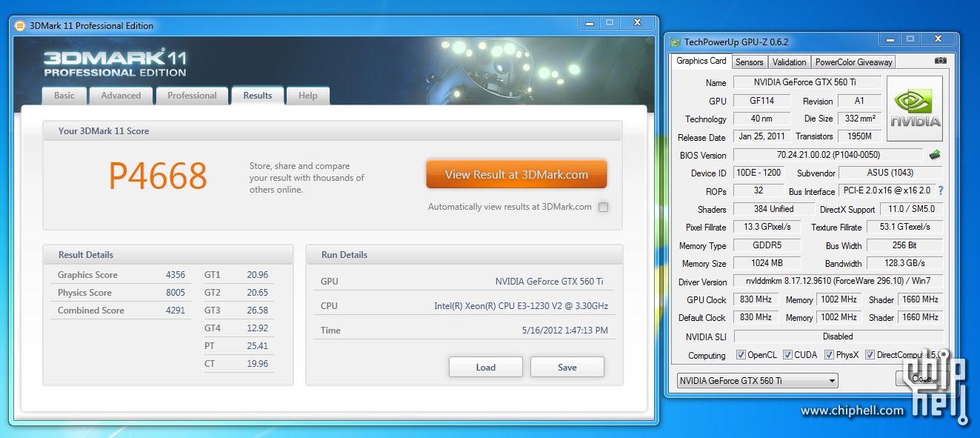Image resolution: width=980 pixels, height=438 pixels.
Task: Select the Graphics Card tab in GPU-Z
Action: tap(701, 61)
